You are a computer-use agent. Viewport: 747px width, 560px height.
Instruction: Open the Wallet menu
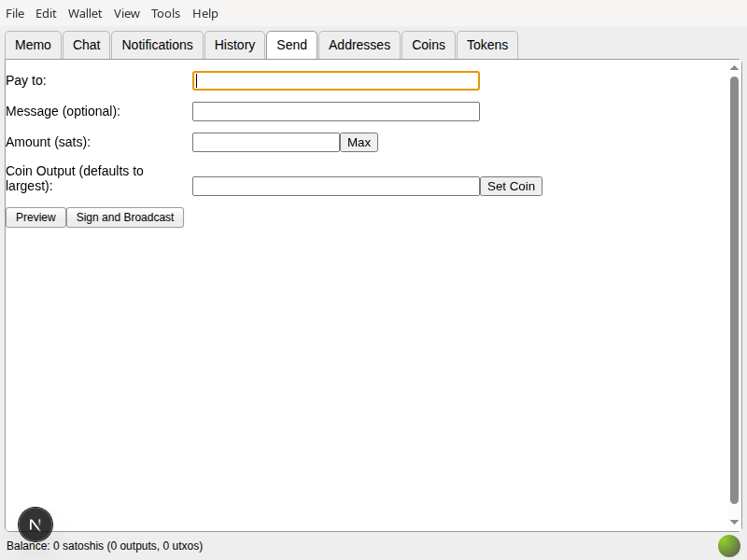point(85,13)
